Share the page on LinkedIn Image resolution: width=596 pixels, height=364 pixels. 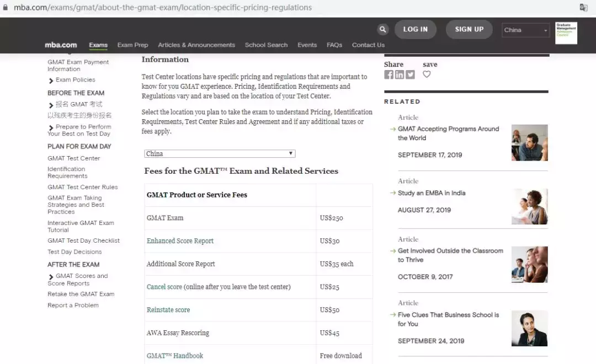point(400,74)
